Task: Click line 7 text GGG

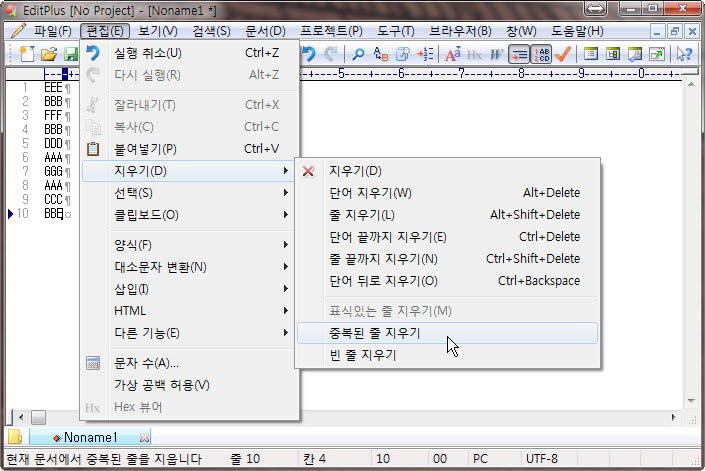Action: click(53, 171)
